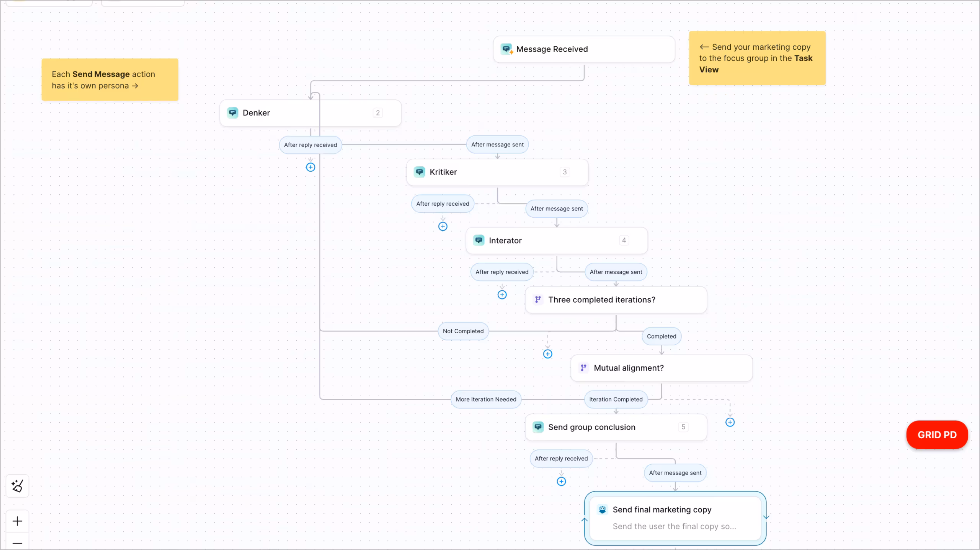Screen dimensions: 980x550
Task: Select the Interator node
Action: coord(557,240)
